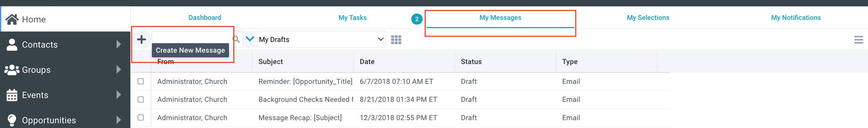Click the plus icon to create new message
The image size is (868, 128).
click(141, 39)
